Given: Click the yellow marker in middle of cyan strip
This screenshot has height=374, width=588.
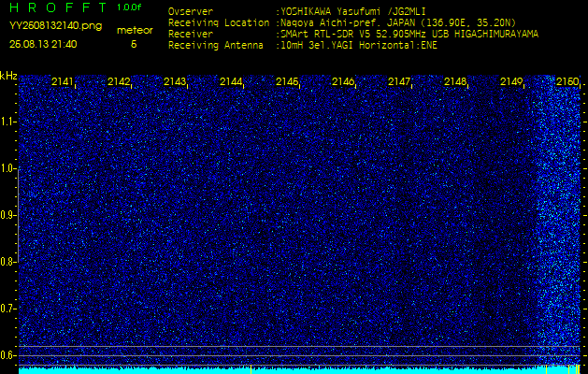Looking at the screenshot, I should tap(251, 369).
